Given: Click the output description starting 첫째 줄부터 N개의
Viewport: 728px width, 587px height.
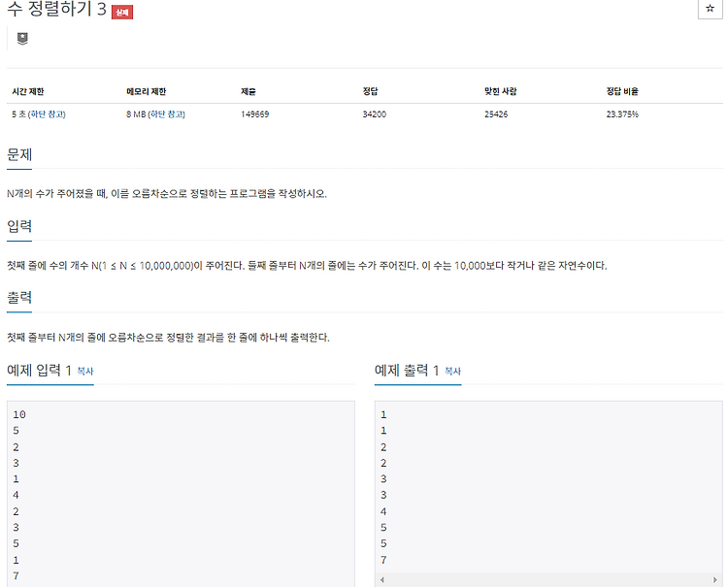Looking at the screenshot, I should pyautogui.click(x=168, y=338).
